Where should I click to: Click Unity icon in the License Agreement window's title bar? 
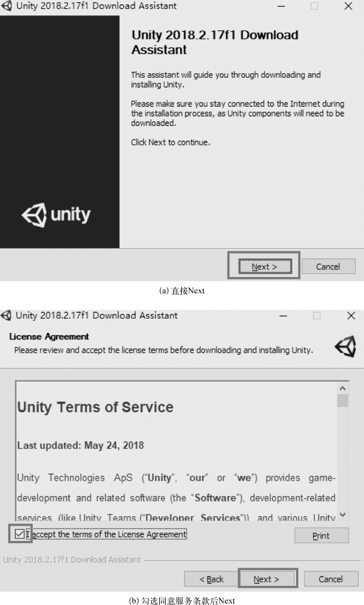[6, 315]
